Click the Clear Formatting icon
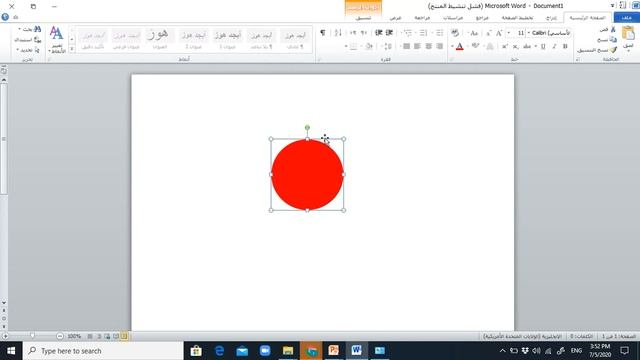Screen dimensions: 640x360 (455, 33)
